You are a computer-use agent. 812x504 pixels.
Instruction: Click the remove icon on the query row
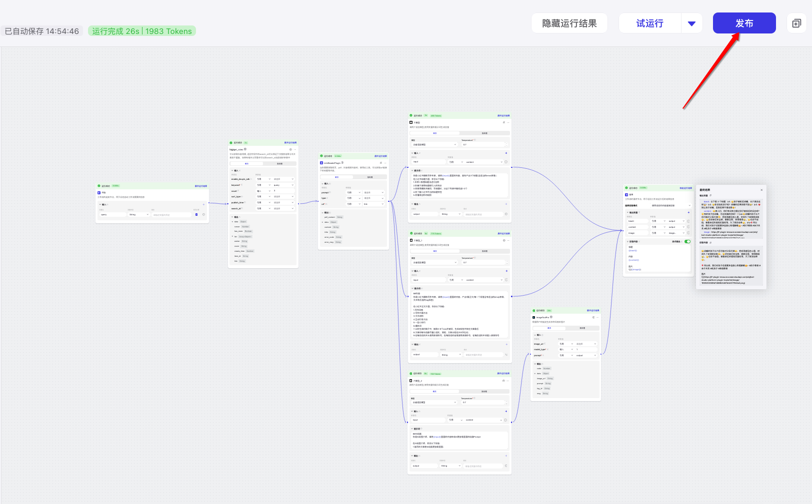(x=203, y=214)
